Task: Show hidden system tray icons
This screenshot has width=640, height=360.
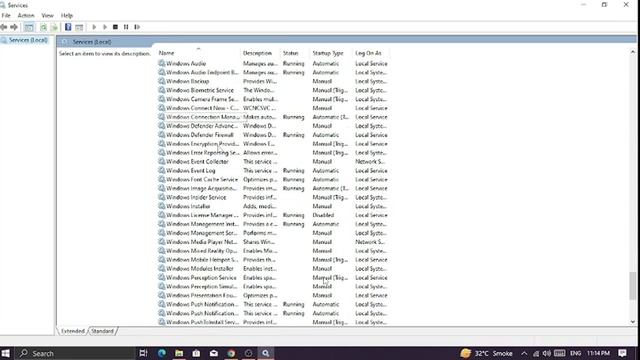Action: pyautogui.click(x=524, y=353)
